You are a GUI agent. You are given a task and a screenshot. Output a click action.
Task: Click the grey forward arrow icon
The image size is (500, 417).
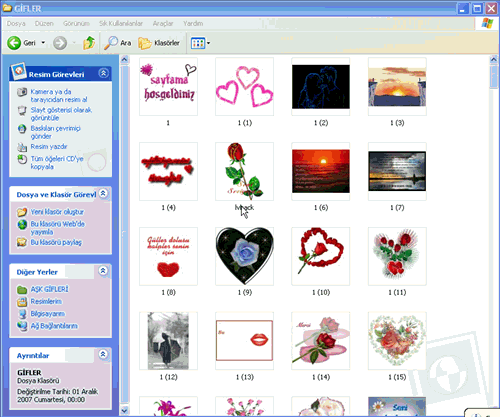pyautogui.click(x=60, y=43)
